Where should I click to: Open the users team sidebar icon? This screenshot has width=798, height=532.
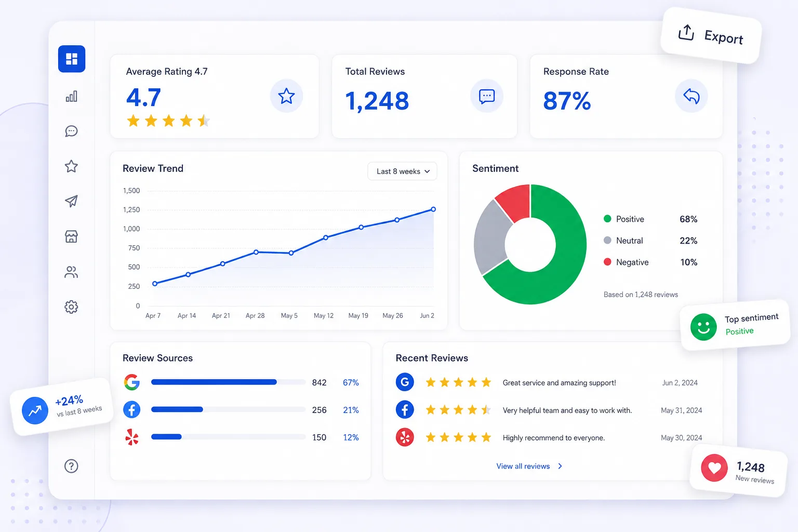click(x=72, y=272)
